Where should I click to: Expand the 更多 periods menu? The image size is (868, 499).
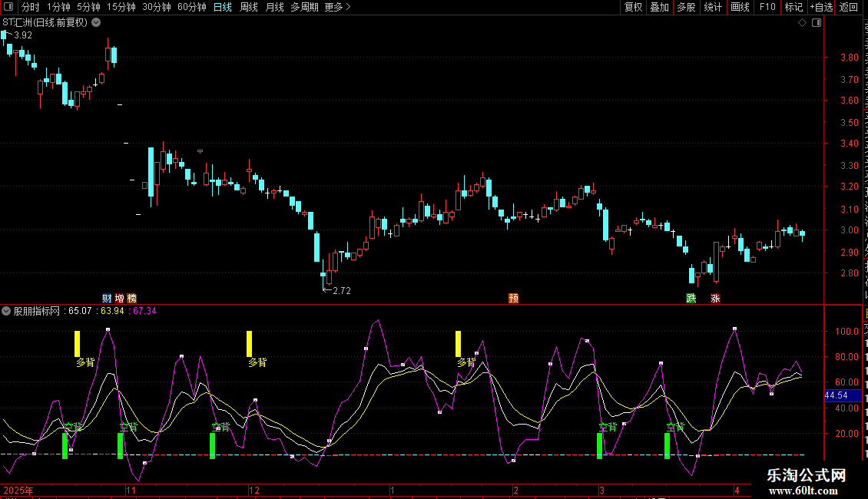tap(337, 7)
